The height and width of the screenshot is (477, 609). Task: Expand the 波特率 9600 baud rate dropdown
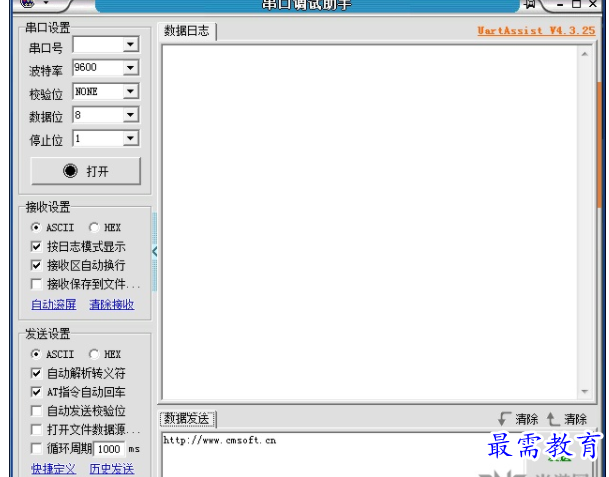coord(130,68)
